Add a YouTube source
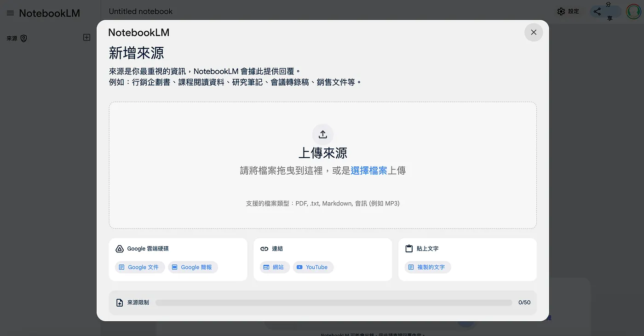This screenshot has height=336, width=644. pos(313,267)
